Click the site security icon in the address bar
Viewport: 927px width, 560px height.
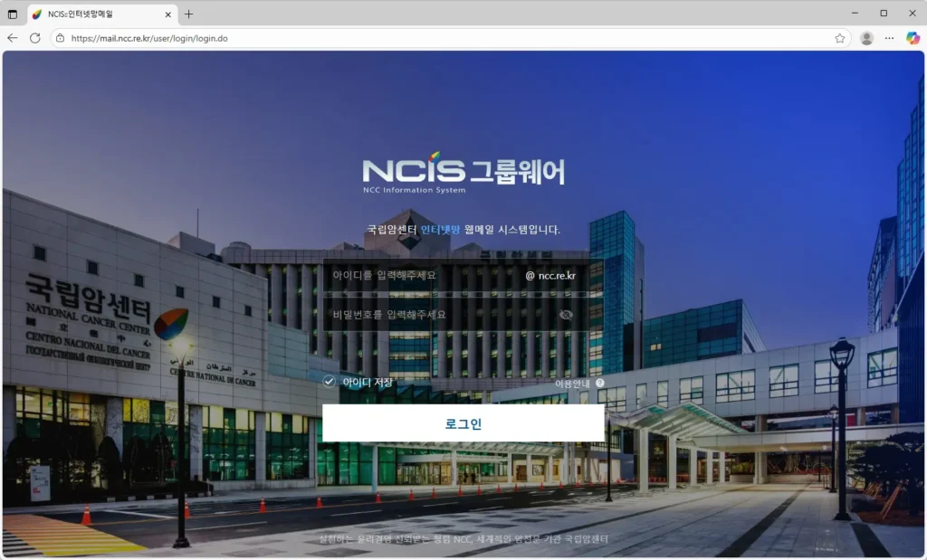[x=60, y=38]
